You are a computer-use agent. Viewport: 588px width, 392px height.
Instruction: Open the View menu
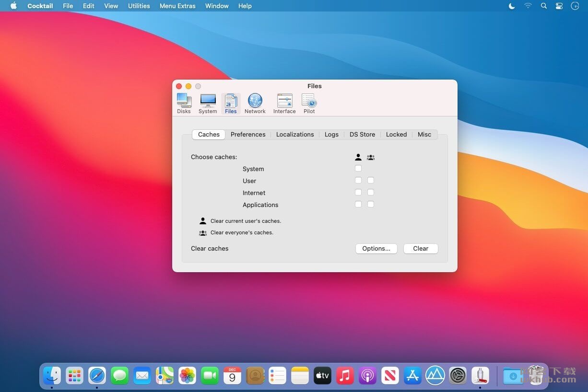click(111, 6)
